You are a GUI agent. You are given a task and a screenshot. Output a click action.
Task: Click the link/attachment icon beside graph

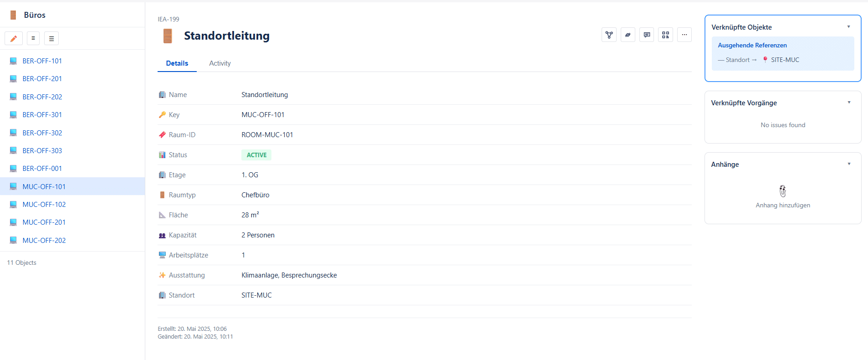628,35
